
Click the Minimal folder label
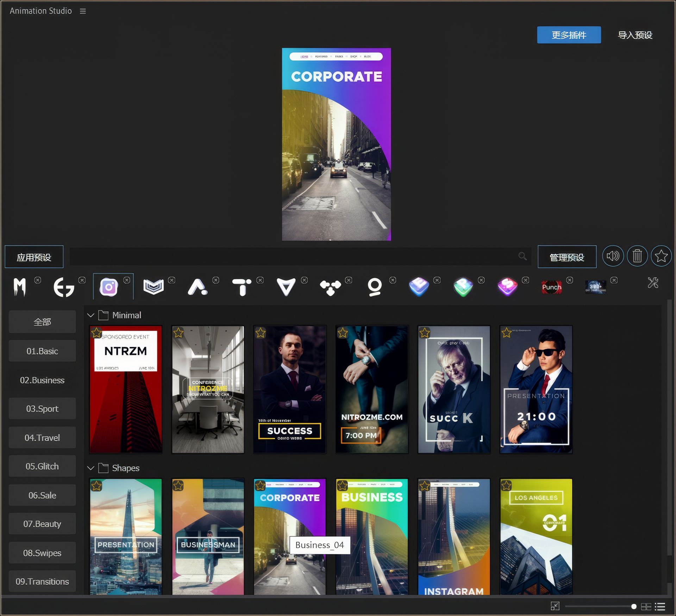(126, 315)
